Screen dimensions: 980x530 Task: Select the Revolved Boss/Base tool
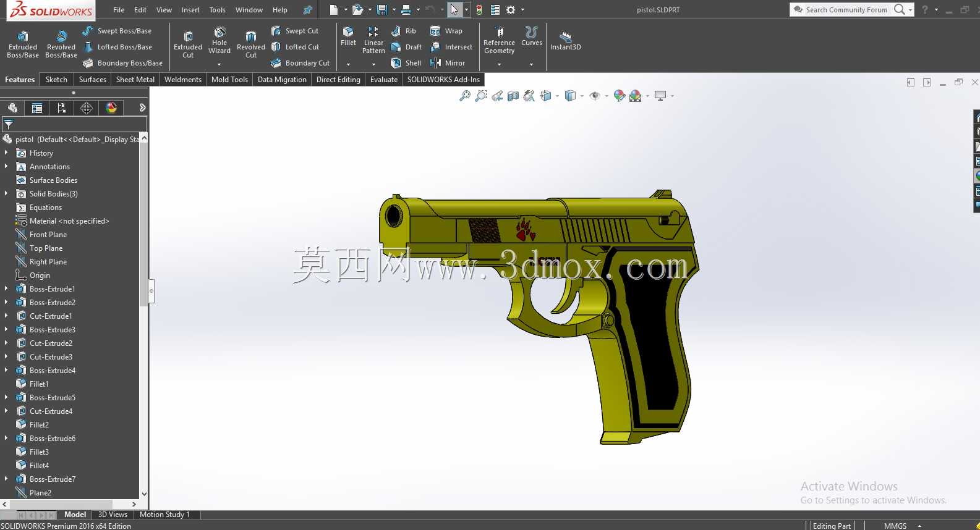tap(61, 44)
